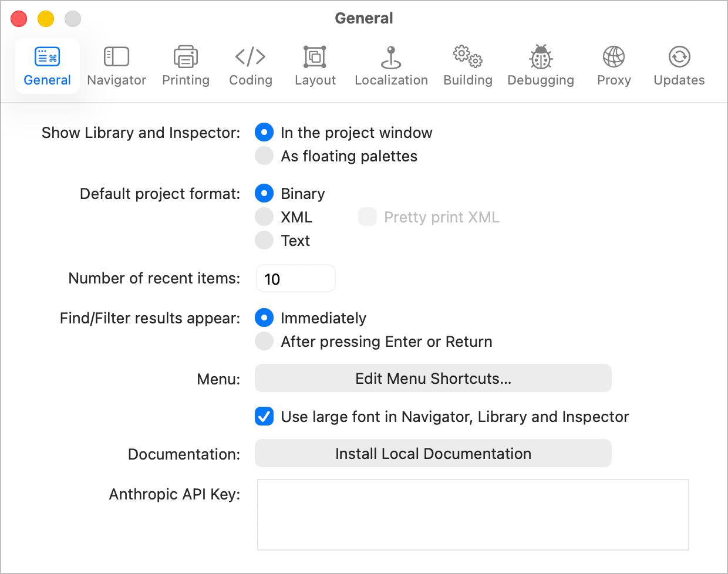Select the General preferences icon
Image resolution: width=728 pixels, height=574 pixels.
click(47, 57)
